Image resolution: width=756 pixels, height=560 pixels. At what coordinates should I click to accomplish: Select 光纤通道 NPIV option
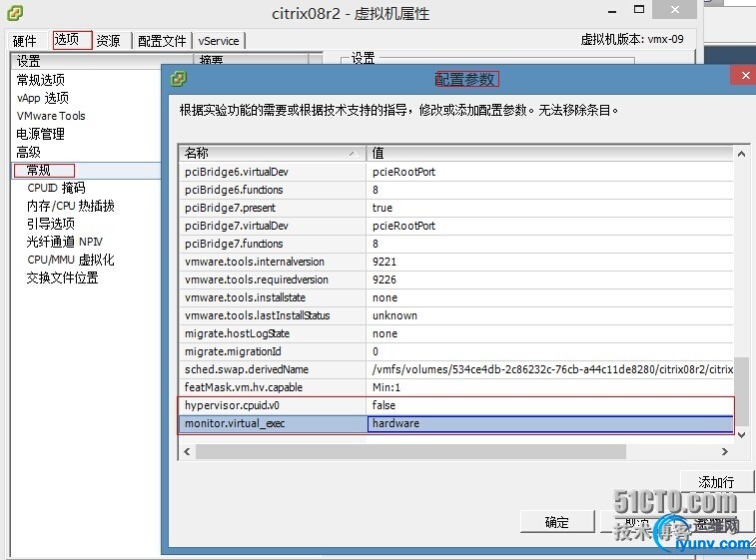pos(65,242)
